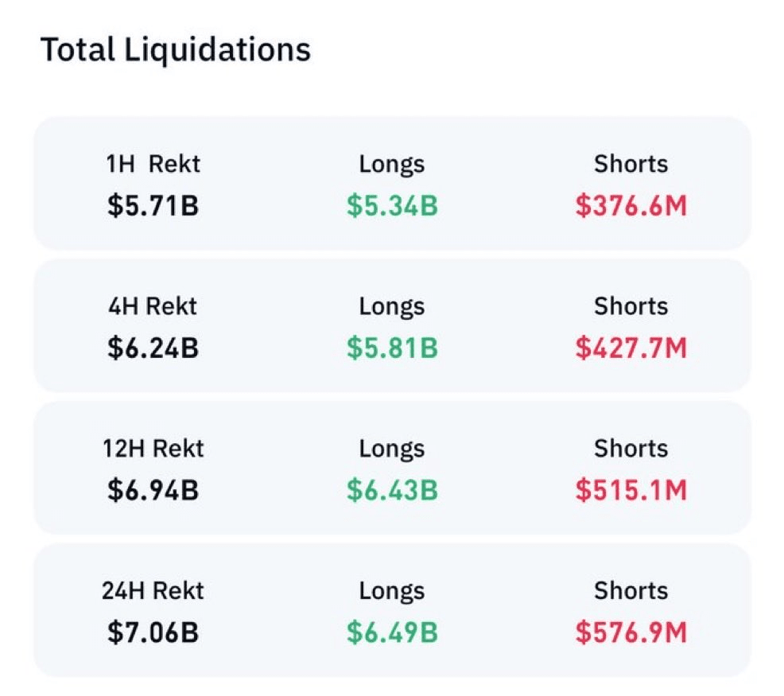Select the 12H Rekt label

(x=153, y=449)
